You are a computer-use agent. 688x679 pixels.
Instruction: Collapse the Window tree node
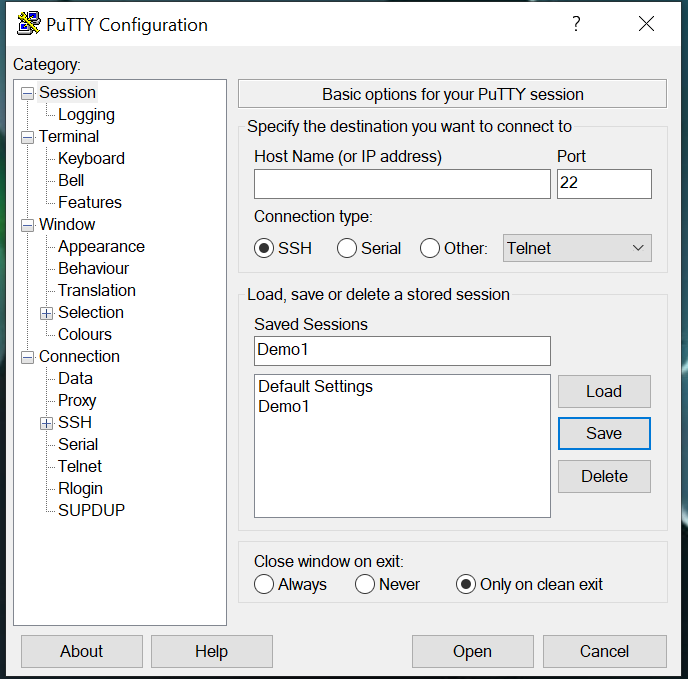coord(28,225)
